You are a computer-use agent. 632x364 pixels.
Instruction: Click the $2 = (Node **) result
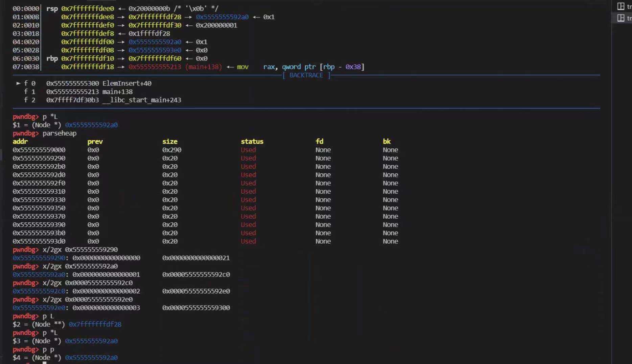pos(67,324)
